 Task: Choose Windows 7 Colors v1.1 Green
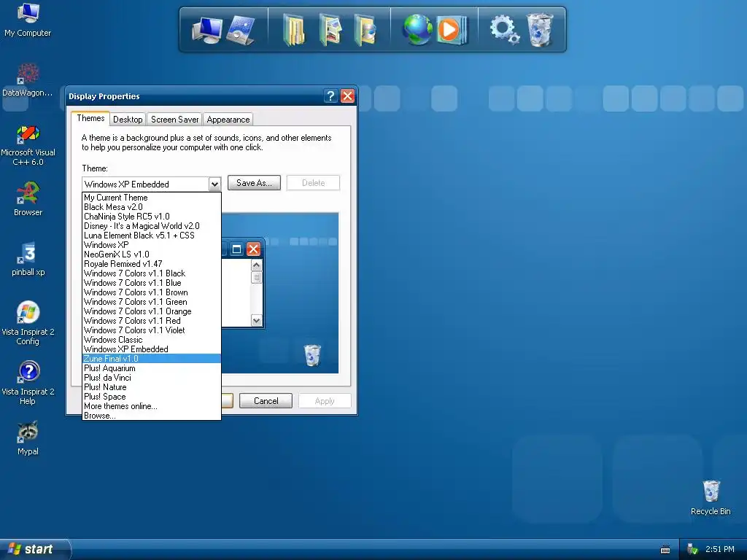pyautogui.click(x=152, y=302)
